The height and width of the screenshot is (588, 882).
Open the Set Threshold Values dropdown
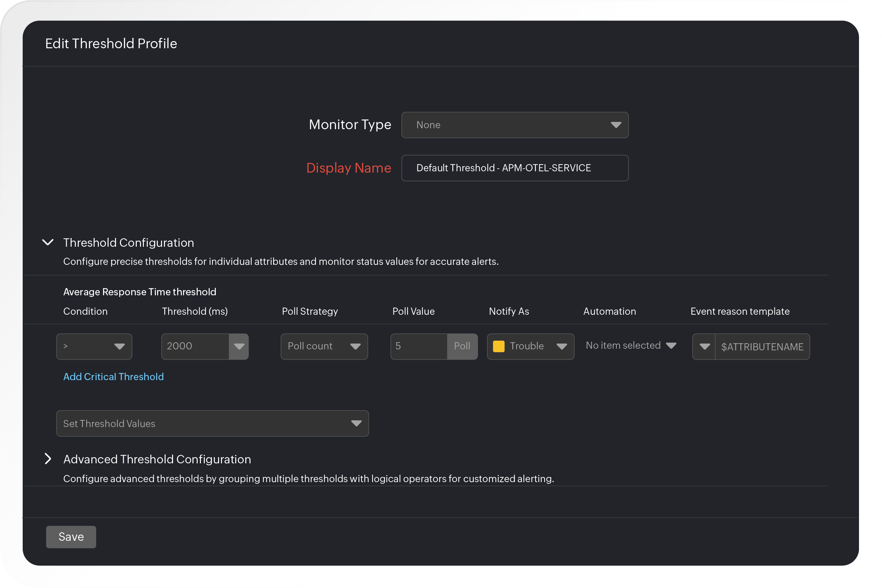click(x=212, y=424)
